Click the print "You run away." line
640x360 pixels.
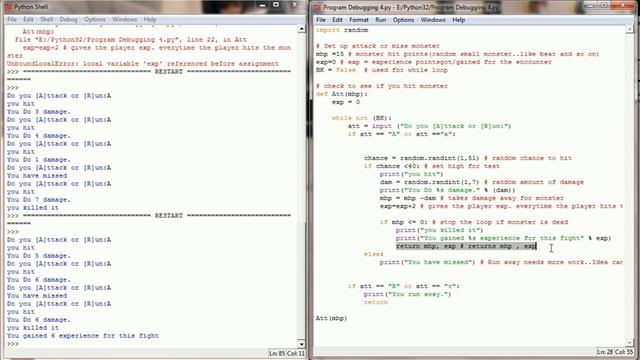tap(407, 294)
